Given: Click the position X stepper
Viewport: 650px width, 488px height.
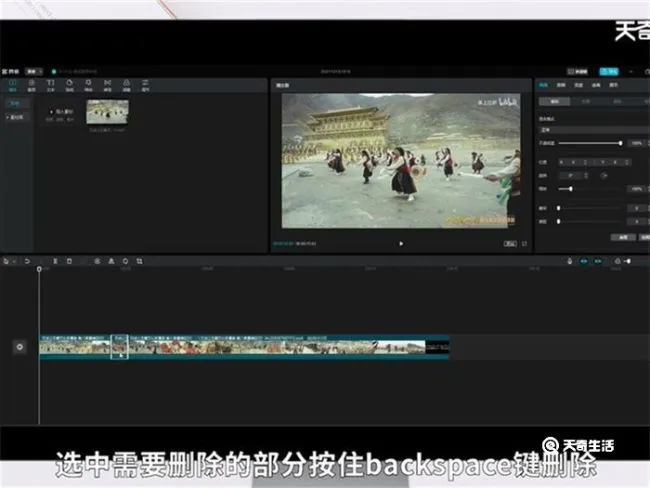Looking at the screenshot, I should pos(585,162).
